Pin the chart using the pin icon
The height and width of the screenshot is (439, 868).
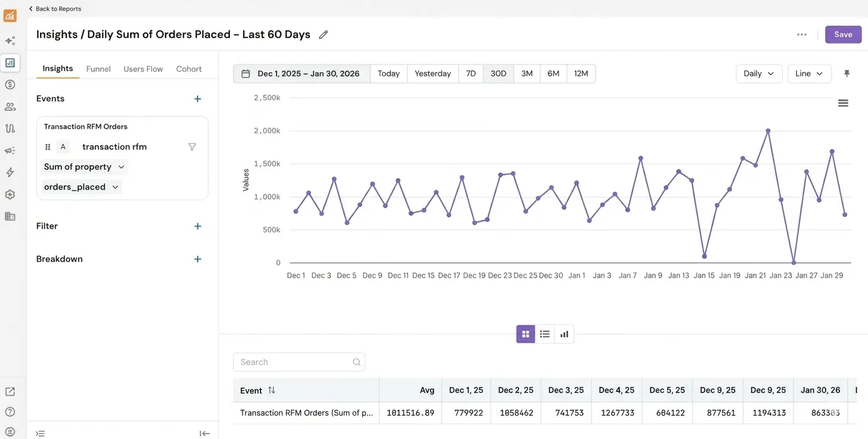[847, 73]
